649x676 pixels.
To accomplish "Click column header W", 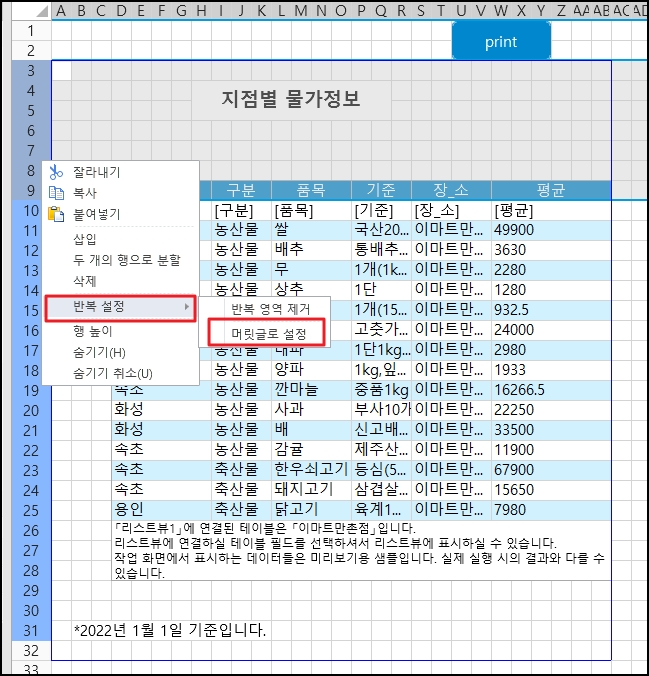I will [499, 10].
